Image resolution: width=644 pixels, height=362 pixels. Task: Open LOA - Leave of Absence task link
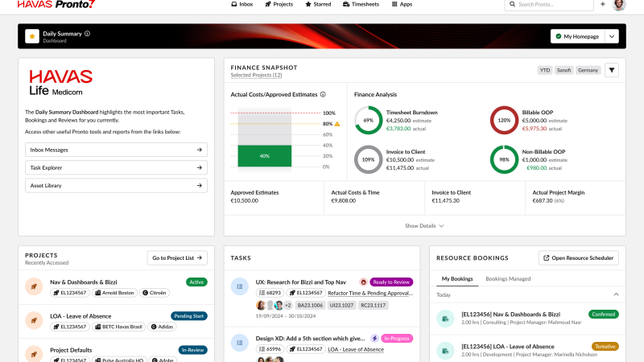click(x=356, y=349)
